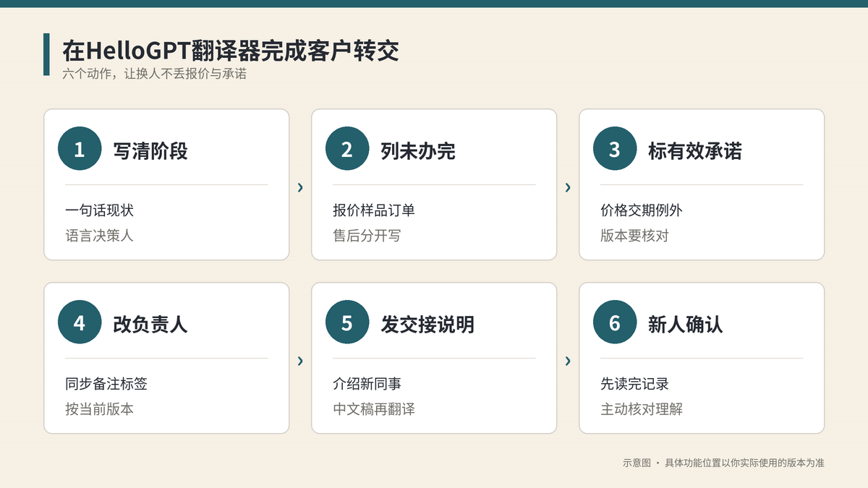Image resolution: width=868 pixels, height=488 pixels.
Task: Select the heading 新人确认
Action: 686,324
